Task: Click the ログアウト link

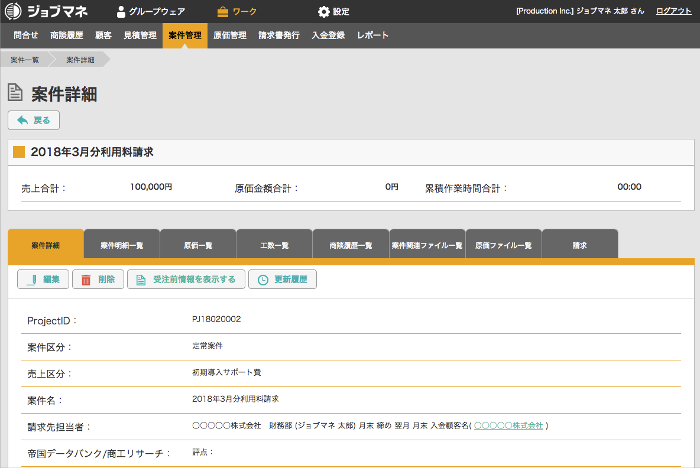Action: pyautogui.click(x=673, y=11)
